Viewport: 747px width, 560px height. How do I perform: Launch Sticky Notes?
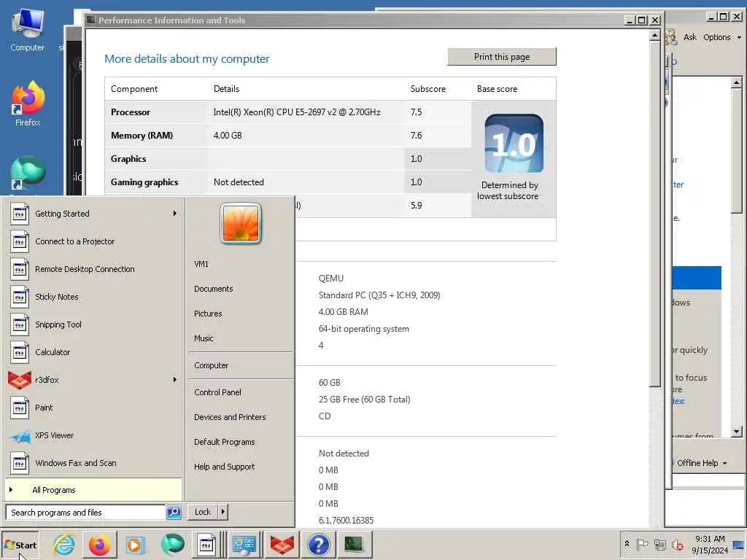click(93, 297)
